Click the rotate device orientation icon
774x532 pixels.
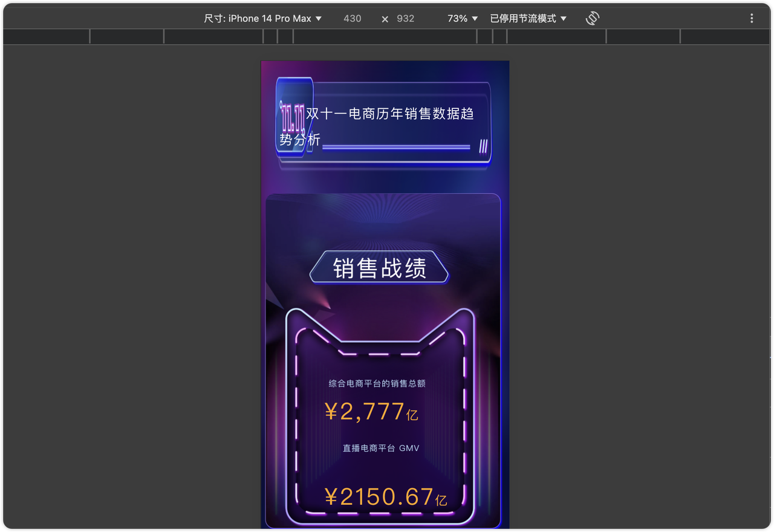[x=593, y=19]
